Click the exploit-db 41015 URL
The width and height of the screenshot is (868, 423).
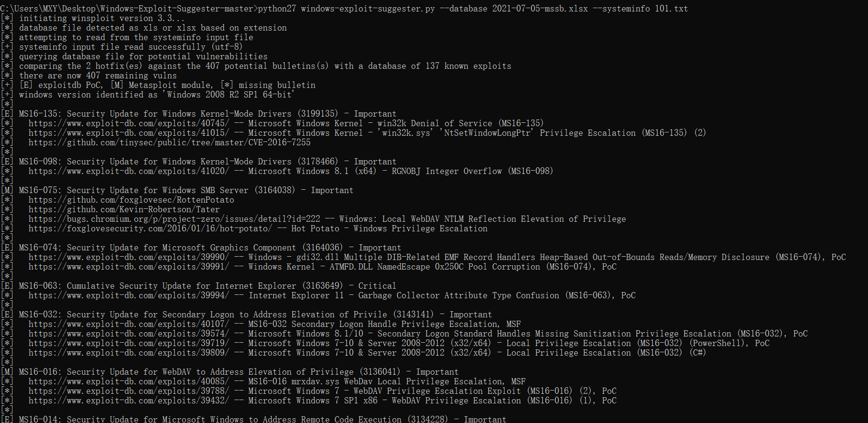pos(129,133)
